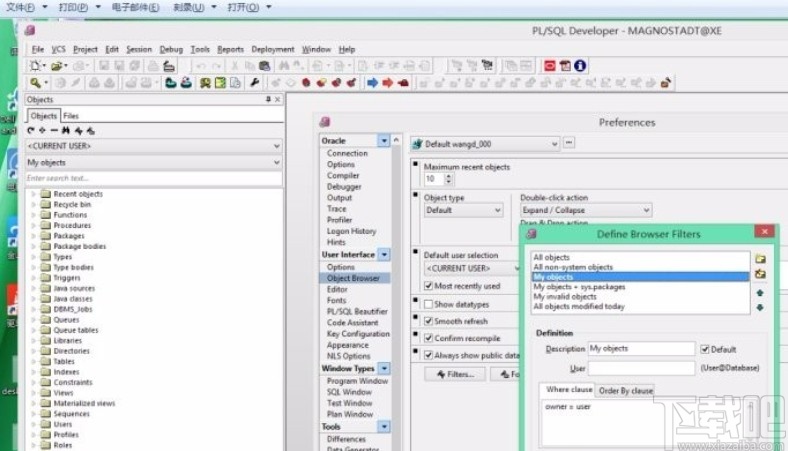Click the red Oracle logo toolbar icon
788x451 pixels.
pyautogui.click(x=550, y=66)
